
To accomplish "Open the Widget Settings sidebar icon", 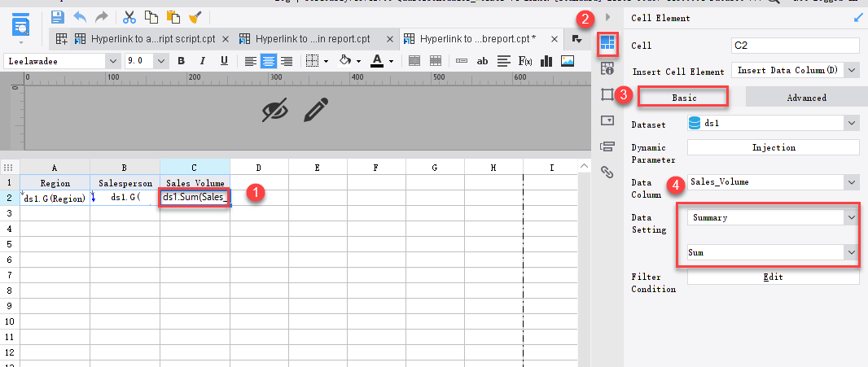I will coord(607,120).
